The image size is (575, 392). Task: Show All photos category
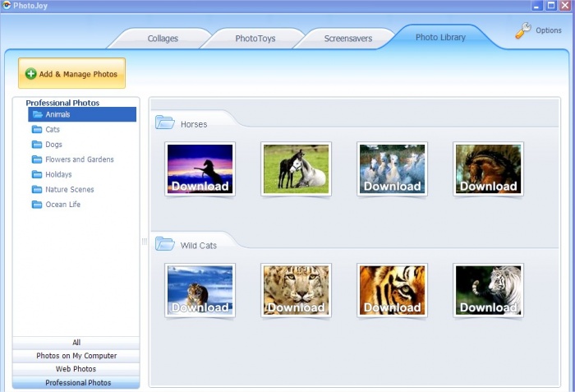pos(76,343)
